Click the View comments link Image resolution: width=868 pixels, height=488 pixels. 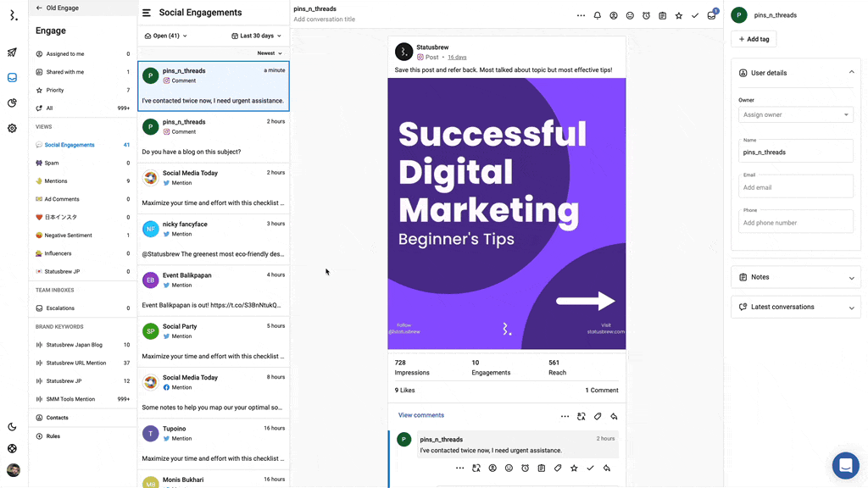[420, 415]
